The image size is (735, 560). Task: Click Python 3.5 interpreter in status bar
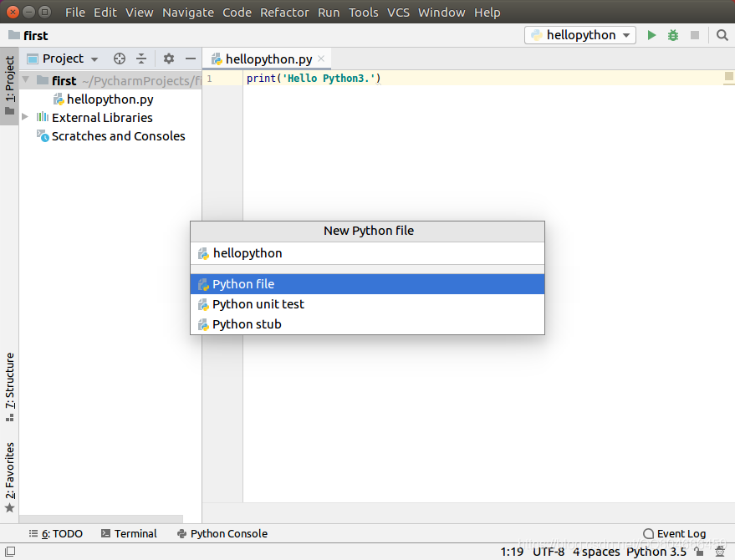tap(656, 552)
